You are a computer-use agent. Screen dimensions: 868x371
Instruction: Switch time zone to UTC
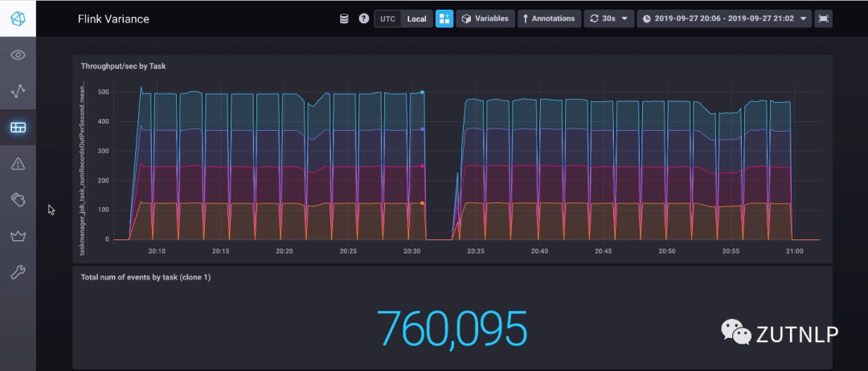[x=387, y=18]
